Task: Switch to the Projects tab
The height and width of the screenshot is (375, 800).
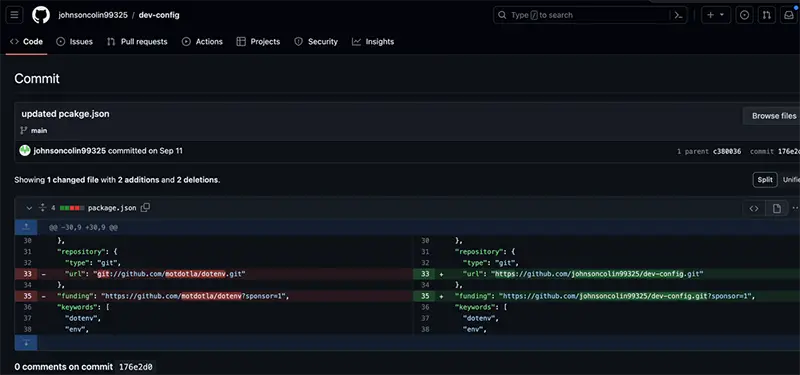Action: pyautogui.click(x=258, y=42)
